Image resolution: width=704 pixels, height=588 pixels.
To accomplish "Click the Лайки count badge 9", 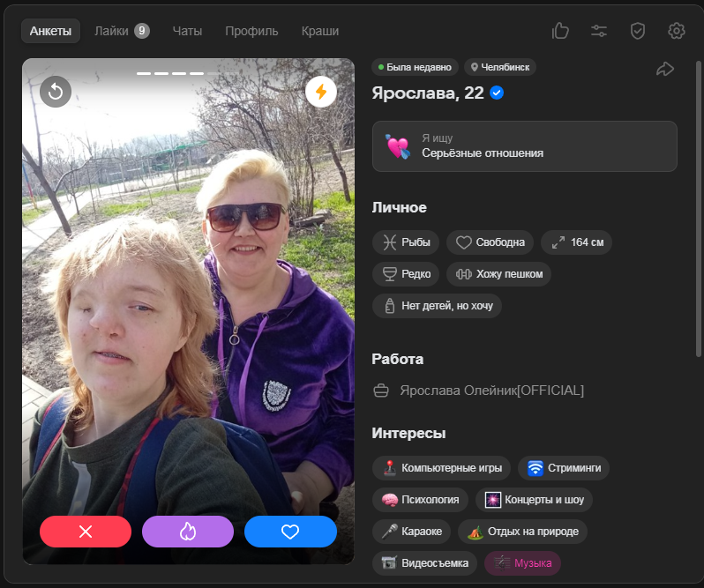I will click(142, 31).
